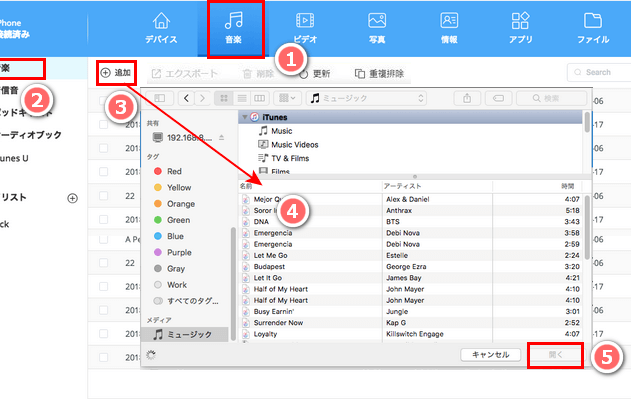631x399 pixels.
Task: Select オーディオブック in the left sidebar
Action: point(31,134)
